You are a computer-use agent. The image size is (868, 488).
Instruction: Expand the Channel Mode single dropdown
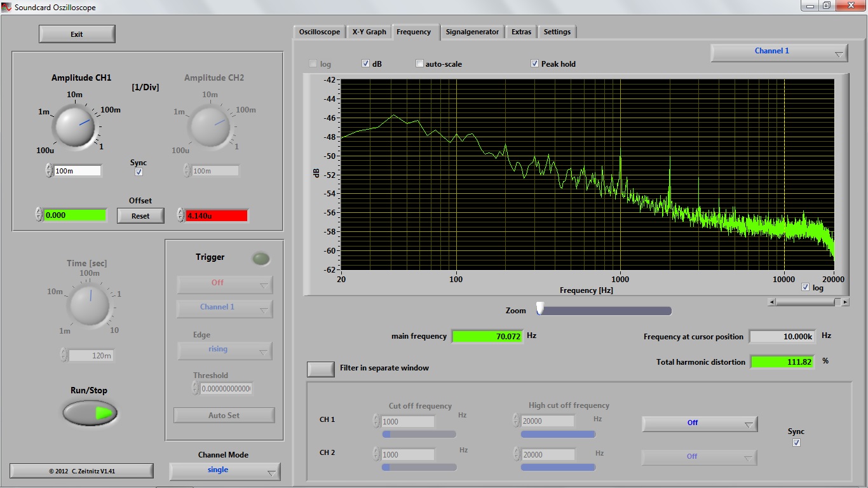point(225,471)
